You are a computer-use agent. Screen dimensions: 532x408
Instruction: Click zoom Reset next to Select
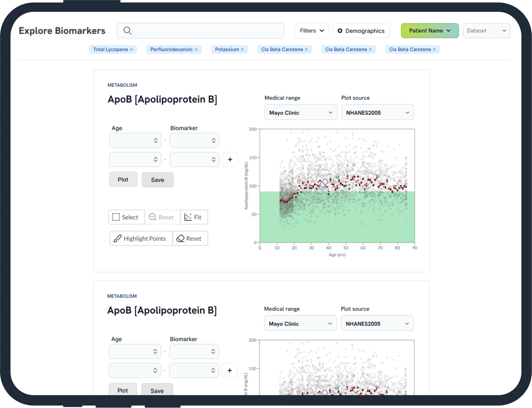point(162,217)
